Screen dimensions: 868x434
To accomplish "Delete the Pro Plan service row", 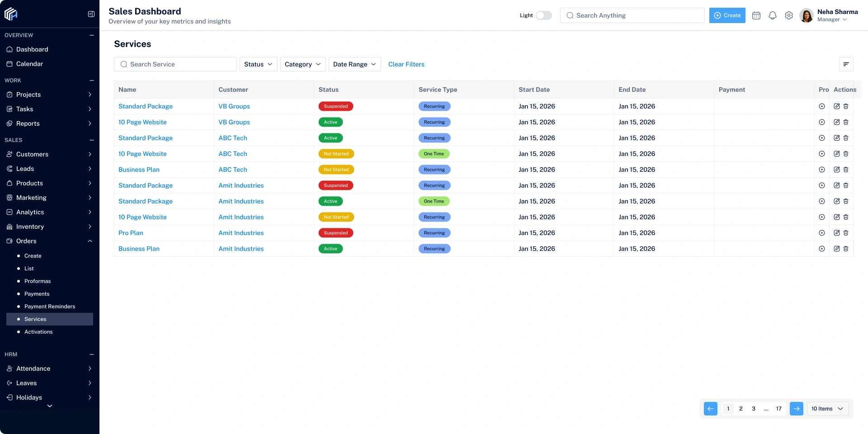I will (x=846, y=233).
